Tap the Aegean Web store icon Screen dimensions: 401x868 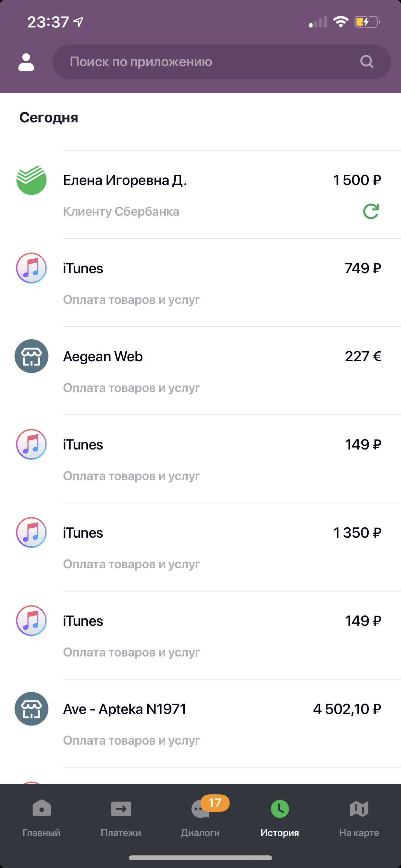tap(31, 356)
